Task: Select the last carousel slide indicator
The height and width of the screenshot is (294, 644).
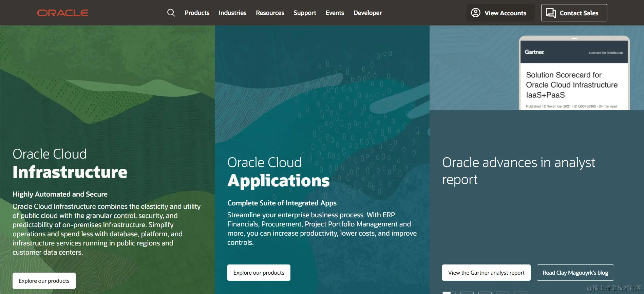Action: click(x=520, y=293)
